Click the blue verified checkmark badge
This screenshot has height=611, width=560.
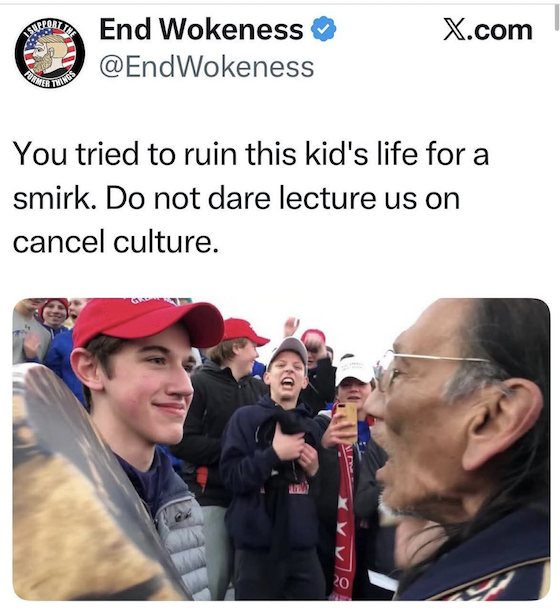[x=323, y=29]
